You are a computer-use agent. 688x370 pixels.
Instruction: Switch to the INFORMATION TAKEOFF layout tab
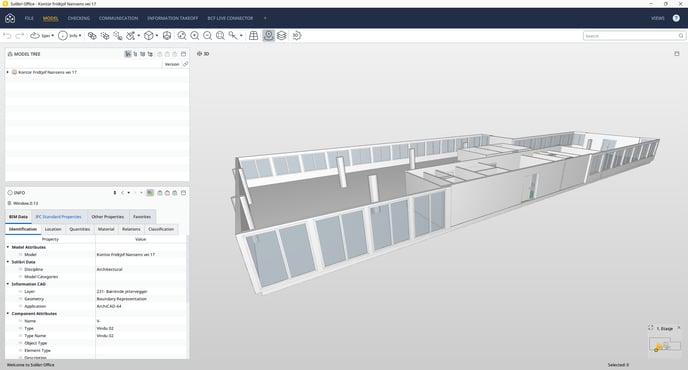tap(172, 18)
